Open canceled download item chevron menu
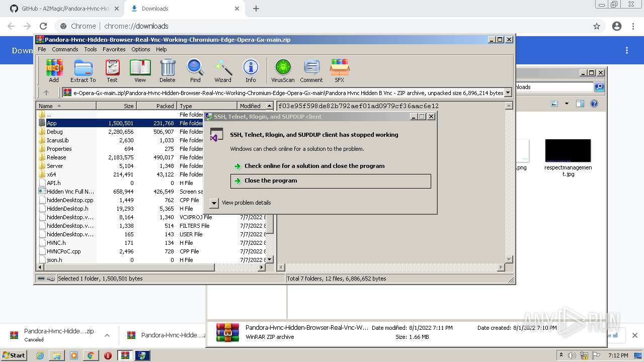 [x=107, y=335]
